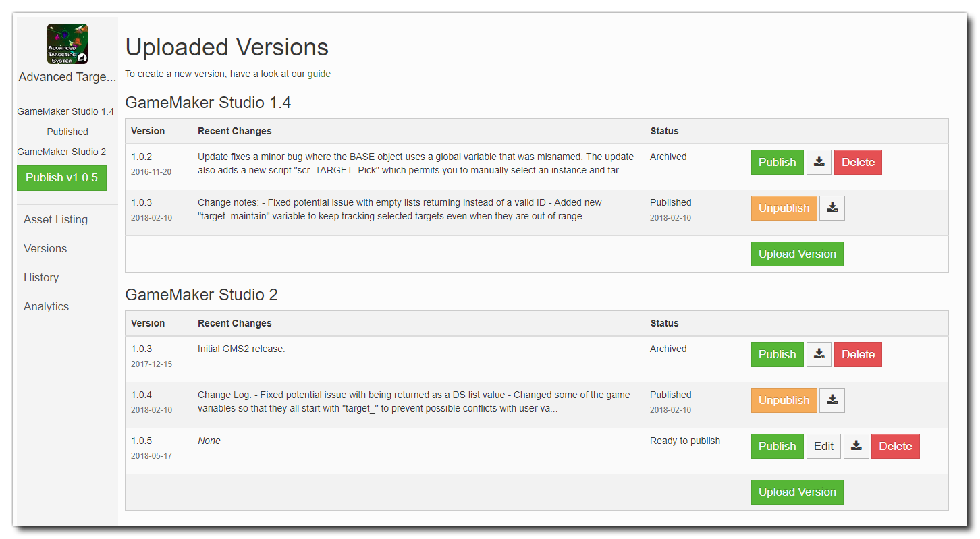Open Analytics in the sidebar

pyautogui.click(x=46, y=306)
